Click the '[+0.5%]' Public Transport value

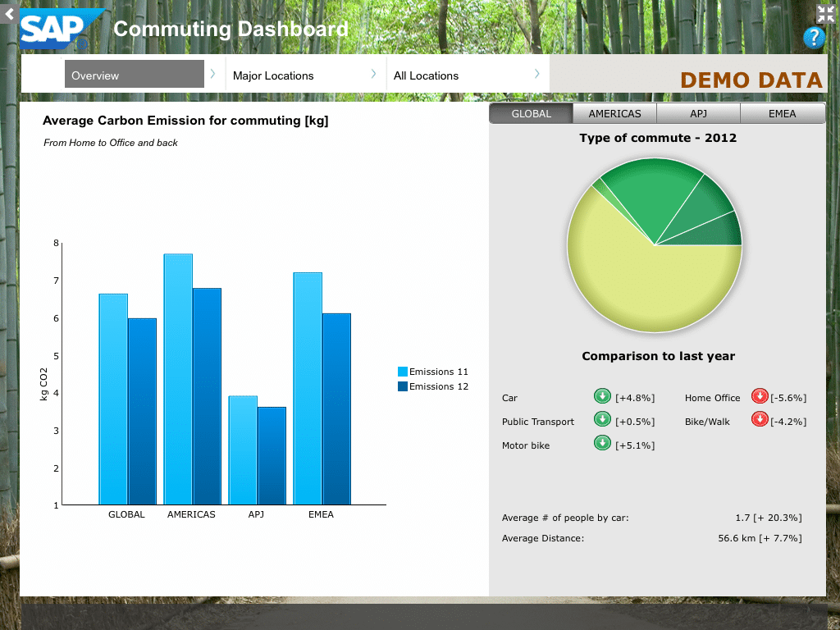(x=635, y=422)
